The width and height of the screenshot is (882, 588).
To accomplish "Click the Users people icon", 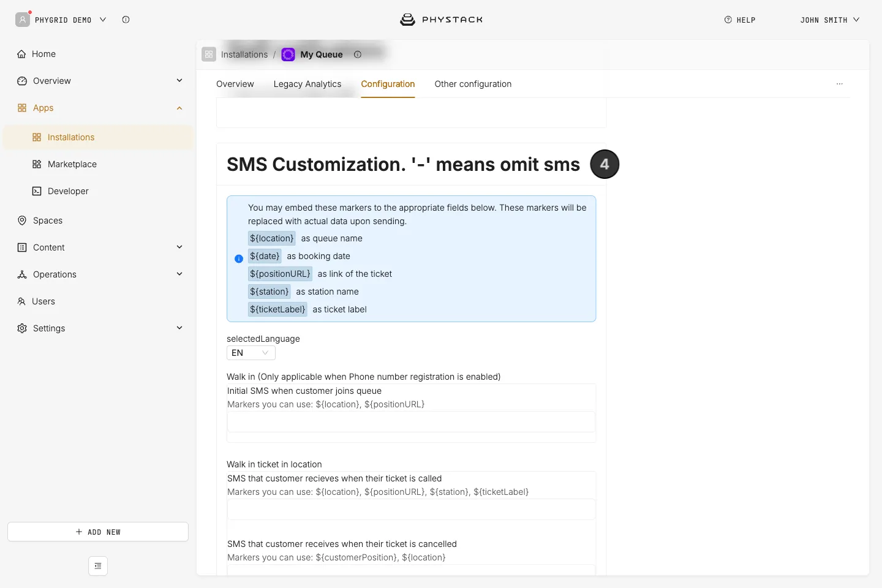I will 21,301.
